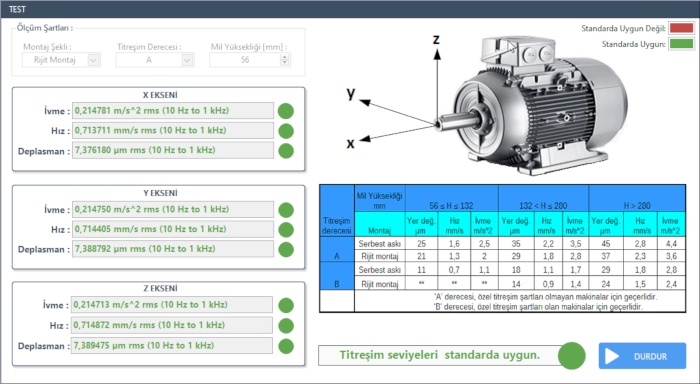
Task: Open the Montaj Şekli dropdown
Action: point(93,60)
